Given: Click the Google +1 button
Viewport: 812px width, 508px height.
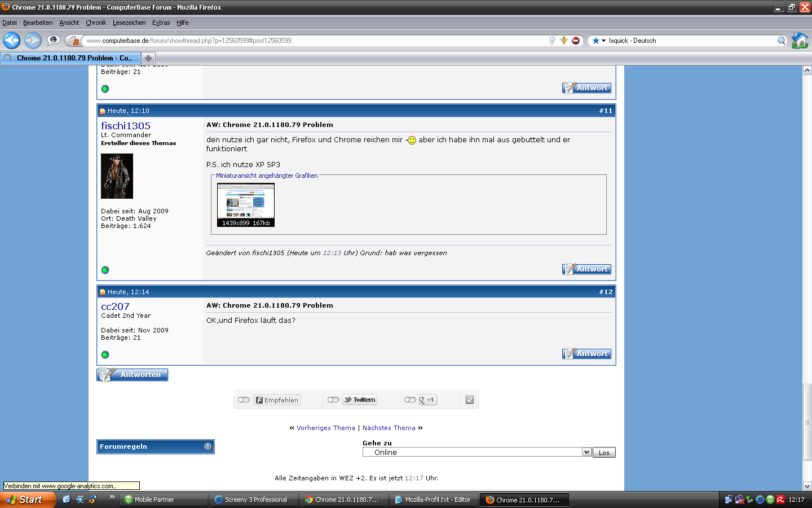Looking at the screenshot, I should 427,400.
